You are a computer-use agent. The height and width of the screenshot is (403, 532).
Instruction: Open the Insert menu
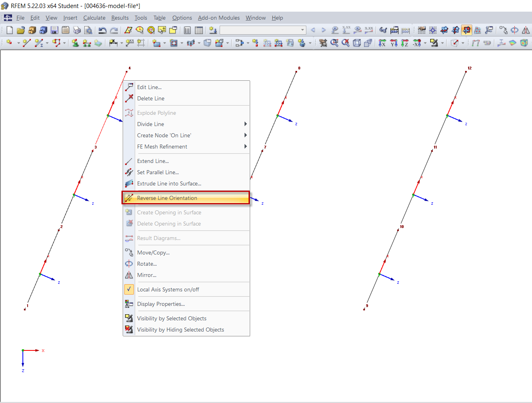[70, 18]
